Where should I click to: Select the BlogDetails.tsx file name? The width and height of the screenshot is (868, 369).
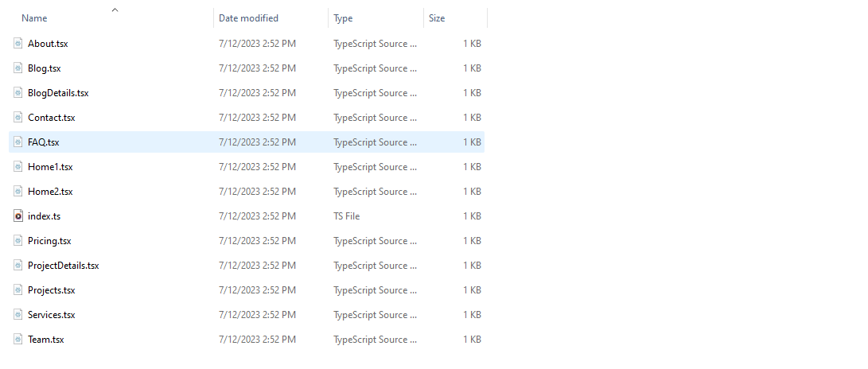(58, 93)
